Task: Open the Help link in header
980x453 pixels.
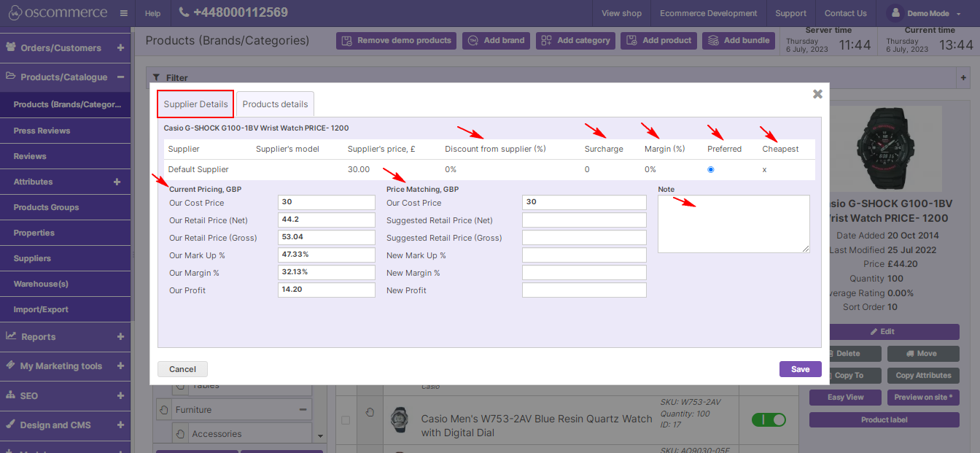Action: (152, 13)
